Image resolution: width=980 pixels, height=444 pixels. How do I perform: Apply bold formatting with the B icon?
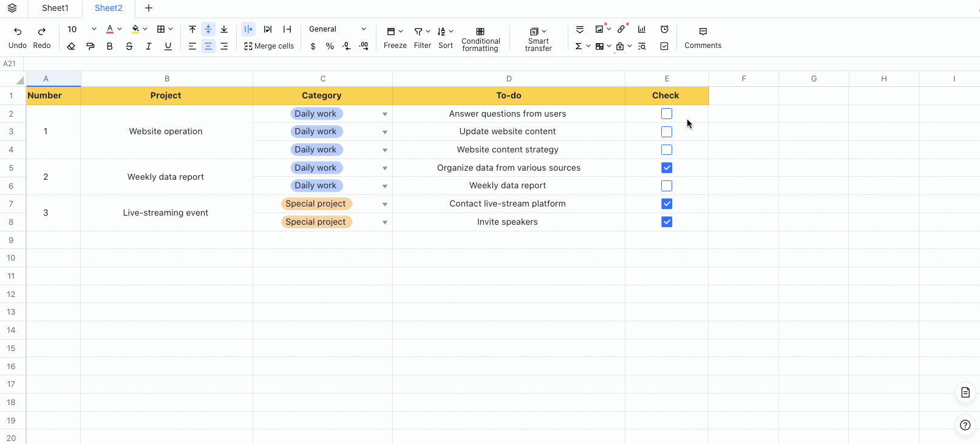pos(109,46)
